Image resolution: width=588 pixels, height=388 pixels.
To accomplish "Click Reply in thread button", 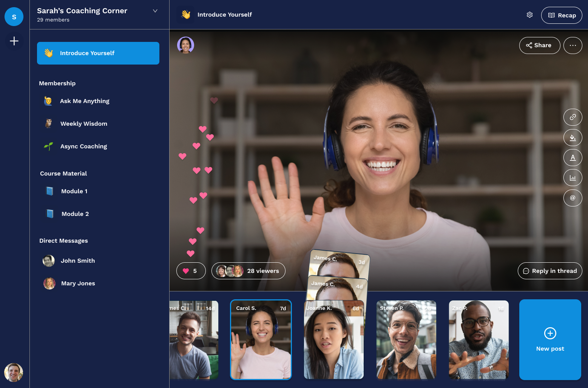I will pos(550,271).
